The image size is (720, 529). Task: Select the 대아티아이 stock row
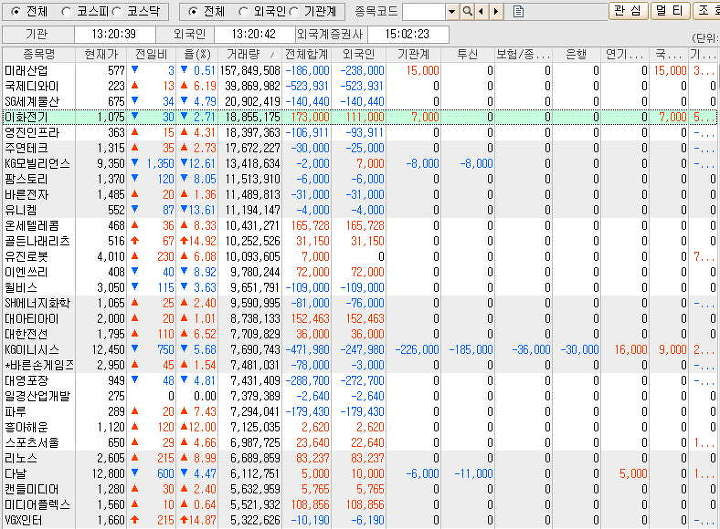coord(360,319)
